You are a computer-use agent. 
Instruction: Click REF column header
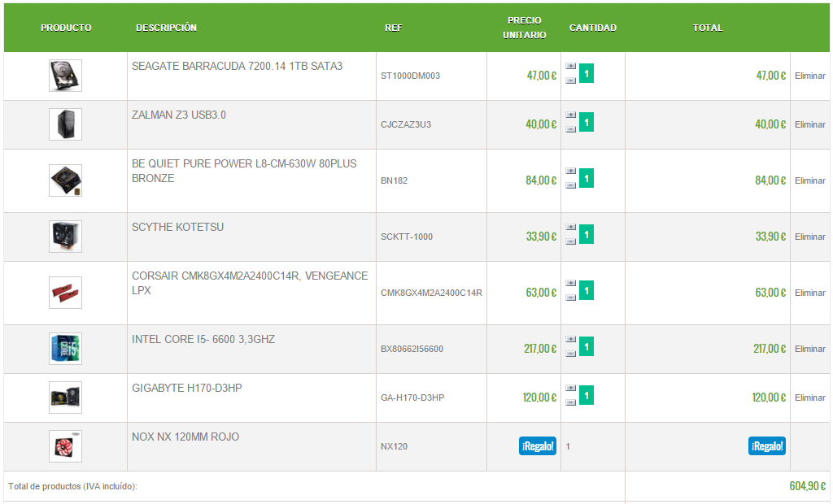394,28
